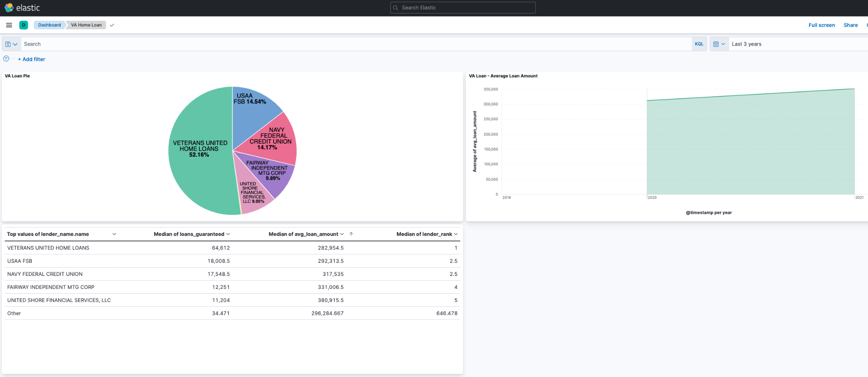Click the 331,006.5 average loan value
The height and width of the screenshot is (377, 868).
pos(330,287)
